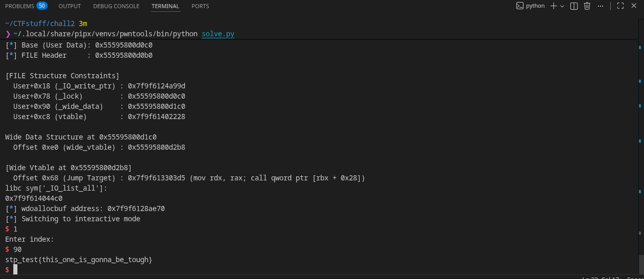Viewport: 644px width, 279px height.
Task: Click the python terminal name label
Action: pos(535,6)
